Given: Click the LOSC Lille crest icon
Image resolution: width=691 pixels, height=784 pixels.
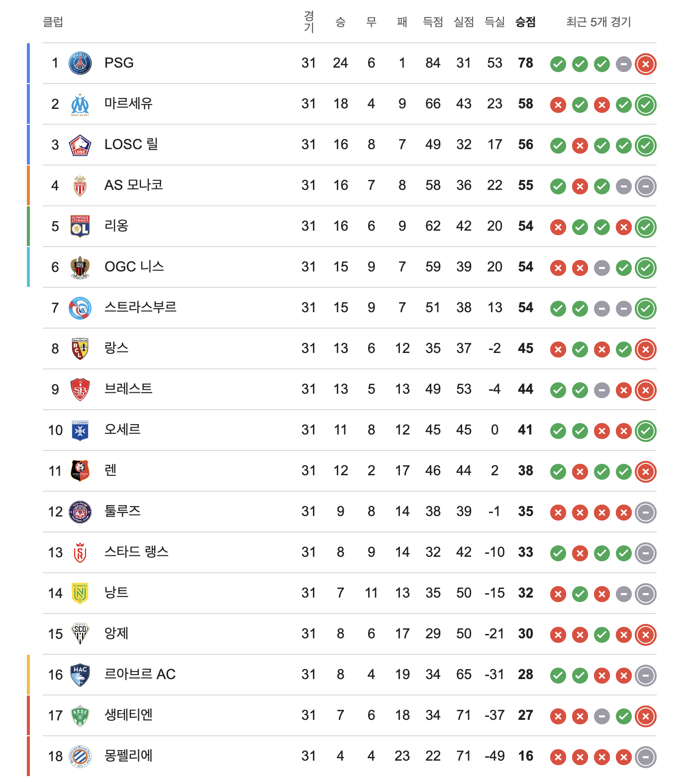Looking at the screenshot, I should click(x=80, y=145).
